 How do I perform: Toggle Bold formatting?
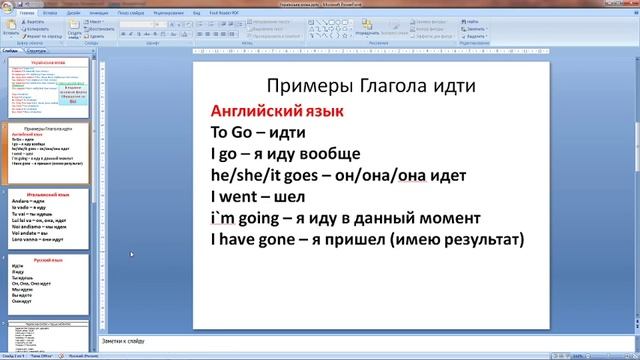pyautogui.click(x=123, y=34)
